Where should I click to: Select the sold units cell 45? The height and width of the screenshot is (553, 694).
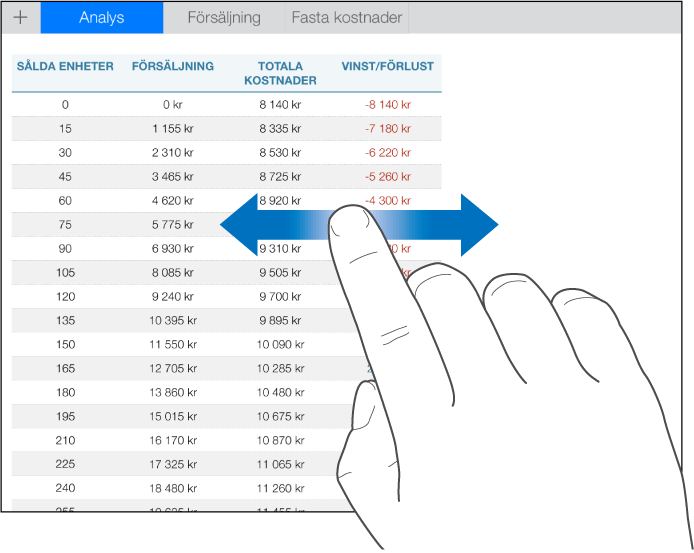coord(65,177)
